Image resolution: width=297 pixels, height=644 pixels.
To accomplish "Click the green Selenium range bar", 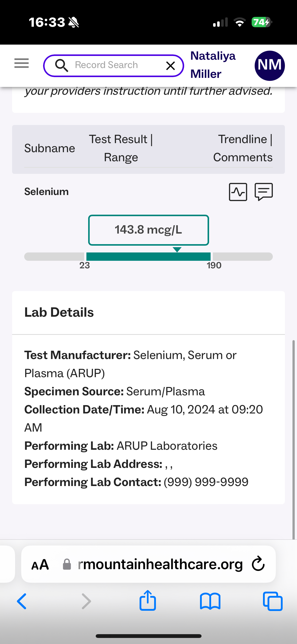I will [148, 256].
